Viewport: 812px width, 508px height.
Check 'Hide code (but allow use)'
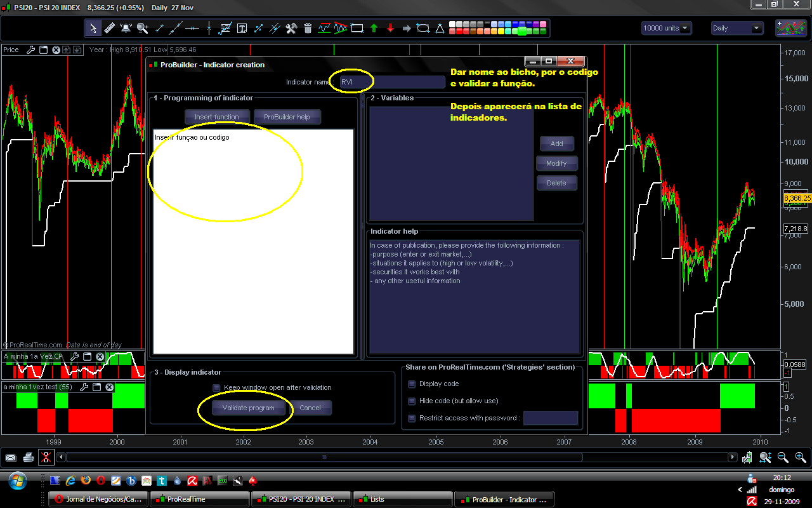pos(412,401)
